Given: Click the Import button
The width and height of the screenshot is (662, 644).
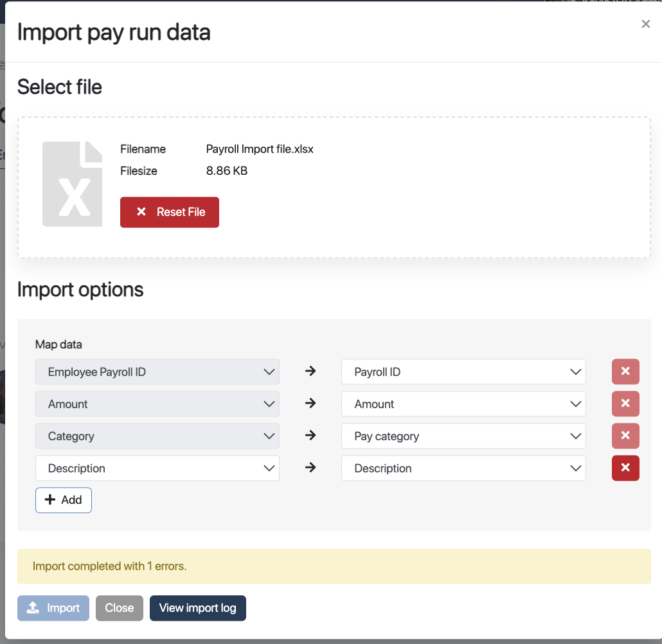Looking at the screenshot, I should (53, 608).
